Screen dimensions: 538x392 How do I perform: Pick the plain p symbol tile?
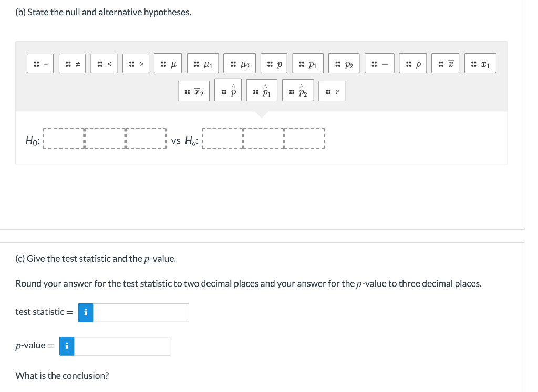274,63
